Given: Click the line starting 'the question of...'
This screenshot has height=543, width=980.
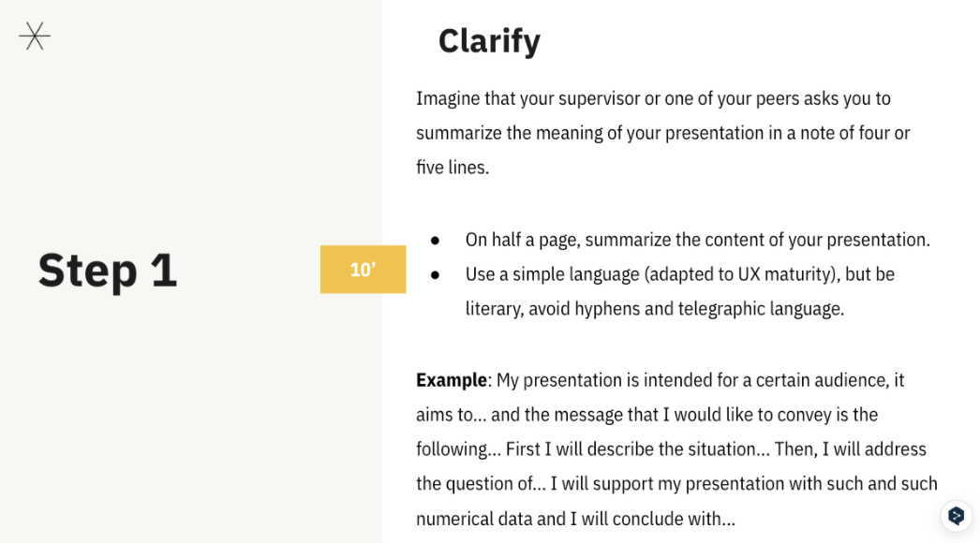Looking at the screenshot, I should pos(676,484).
